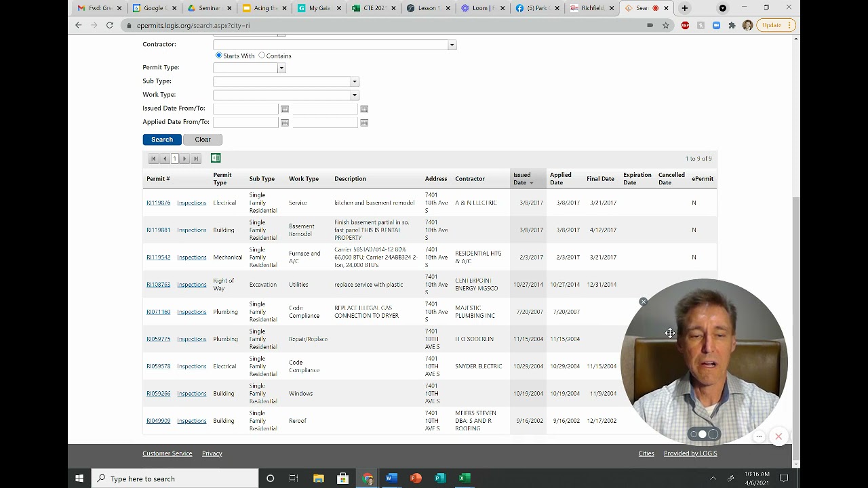Open permit RI059266 link

point(159,394)
